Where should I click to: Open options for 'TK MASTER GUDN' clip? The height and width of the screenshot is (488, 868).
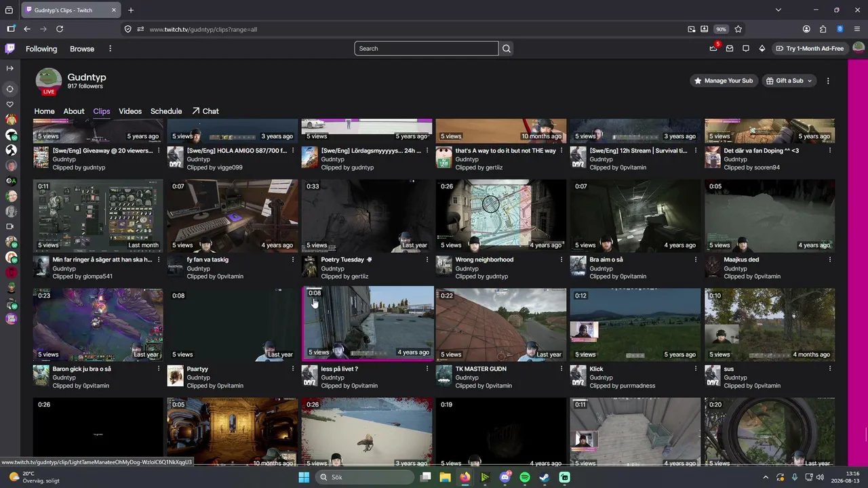click(561, 369)
